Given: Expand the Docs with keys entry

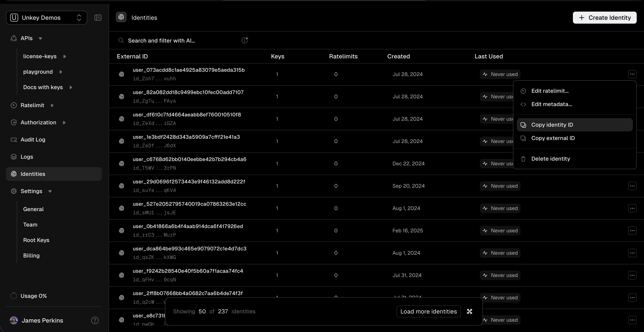Looking at the screenshot, I should point(71,87).
